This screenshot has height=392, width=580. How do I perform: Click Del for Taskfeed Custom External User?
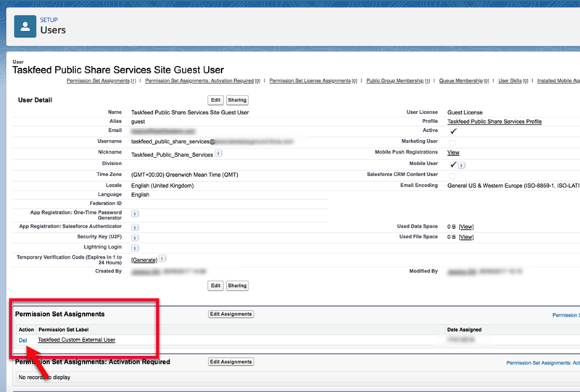point(22,341)
